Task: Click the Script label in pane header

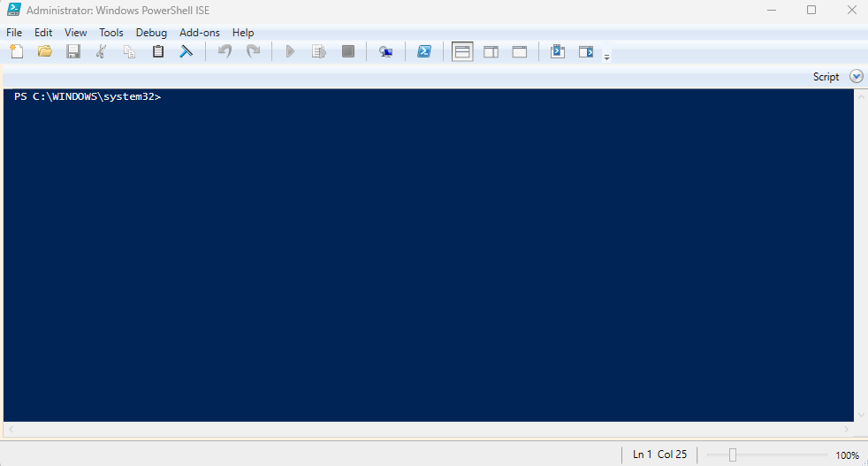Action: [826, 76]
